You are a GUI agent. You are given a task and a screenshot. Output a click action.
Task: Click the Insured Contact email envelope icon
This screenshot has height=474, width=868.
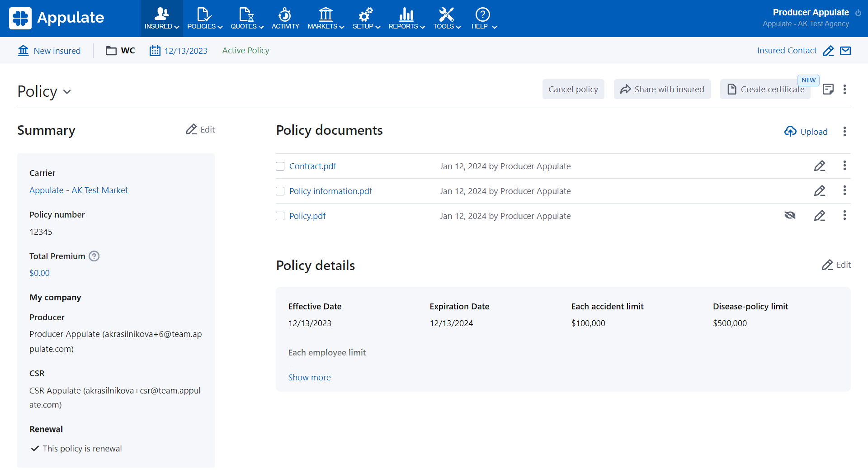pos(845,51)
